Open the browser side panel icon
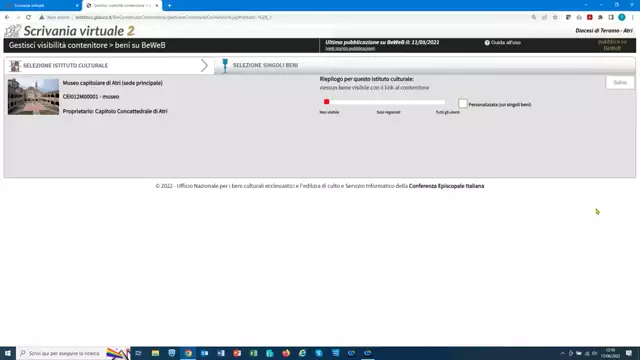640x360 pixels. point(611,17)
